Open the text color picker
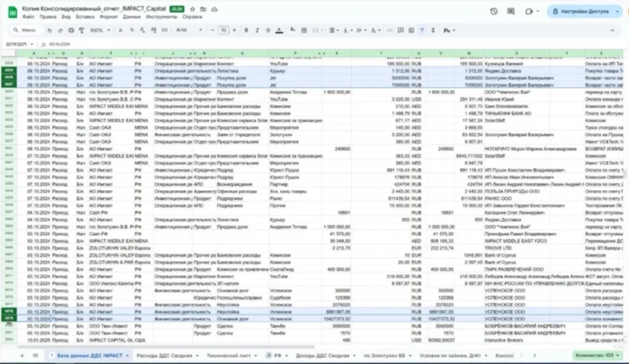 pos(279,31)
